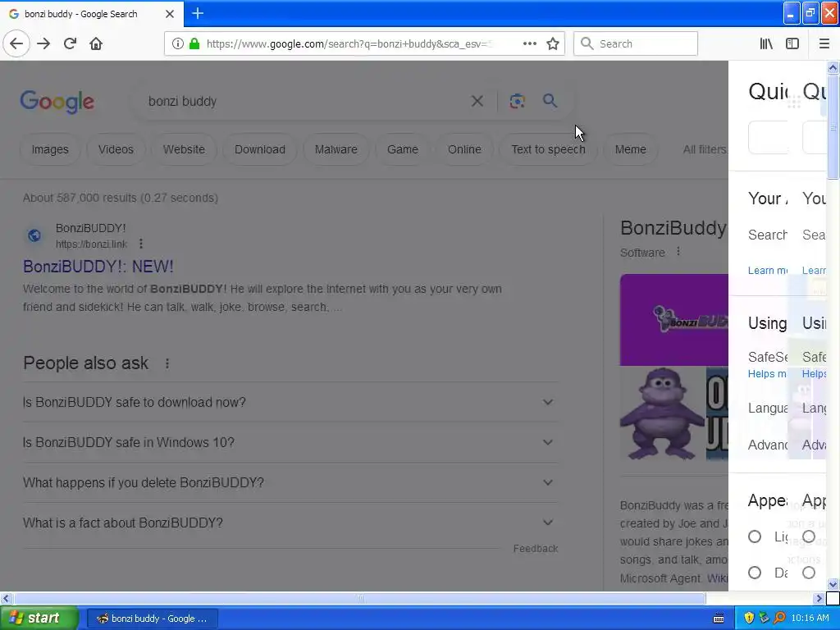Viewport: 840px width, 630px height.
Task: Open the Firefox home page
Action: point(96,43)
